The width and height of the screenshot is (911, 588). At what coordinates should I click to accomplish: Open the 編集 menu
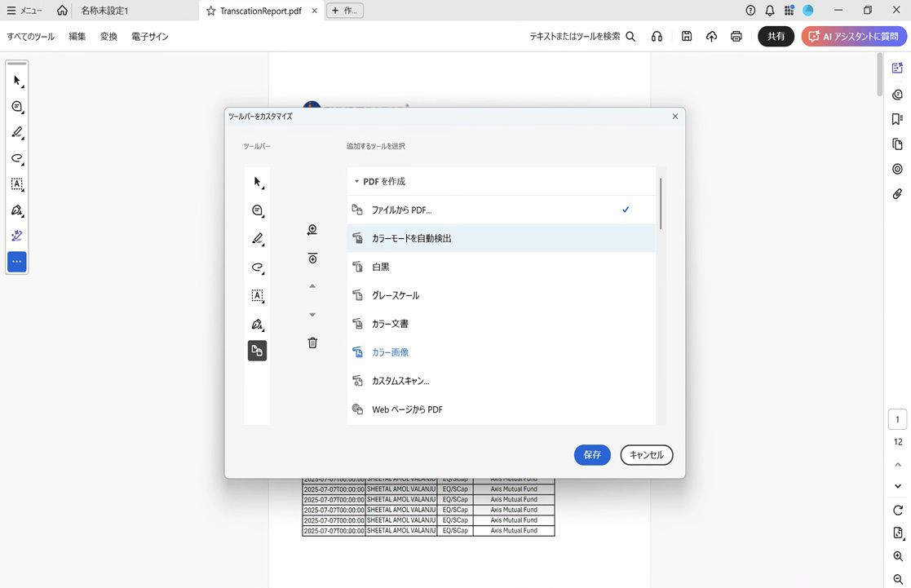[77, 36]
